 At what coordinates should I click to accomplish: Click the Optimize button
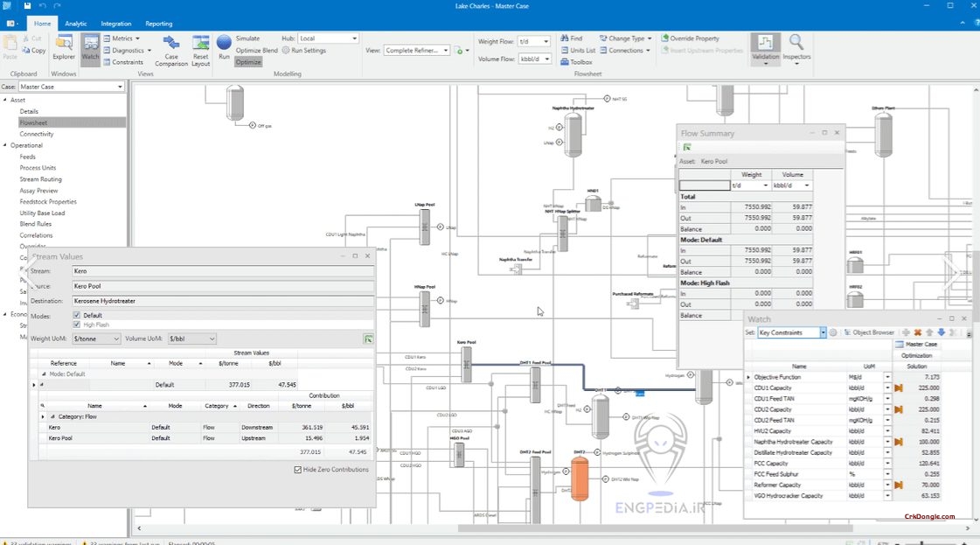(x=248, y=62)
